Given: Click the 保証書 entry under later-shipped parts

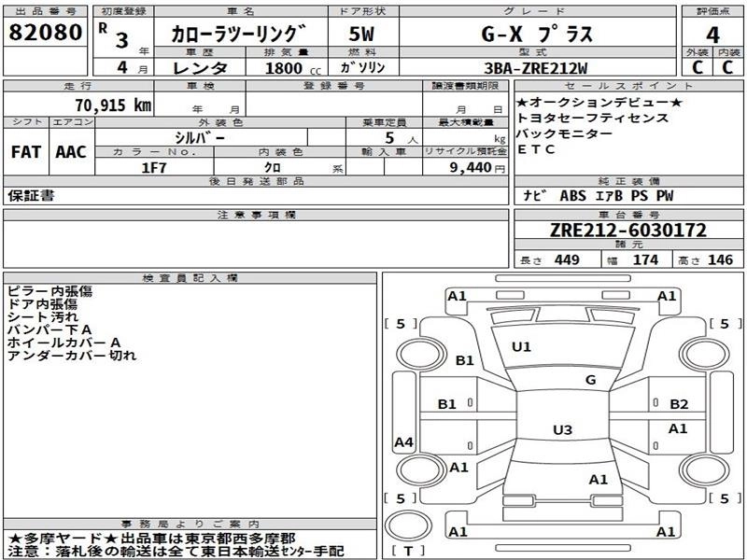Looking at the screenshot, I should tap(31, 196).
